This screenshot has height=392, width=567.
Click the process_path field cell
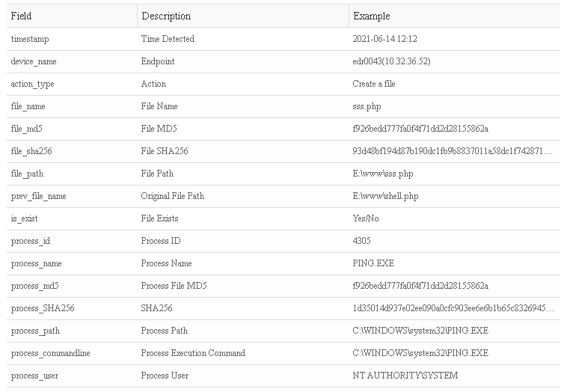[x=35, y=331]
